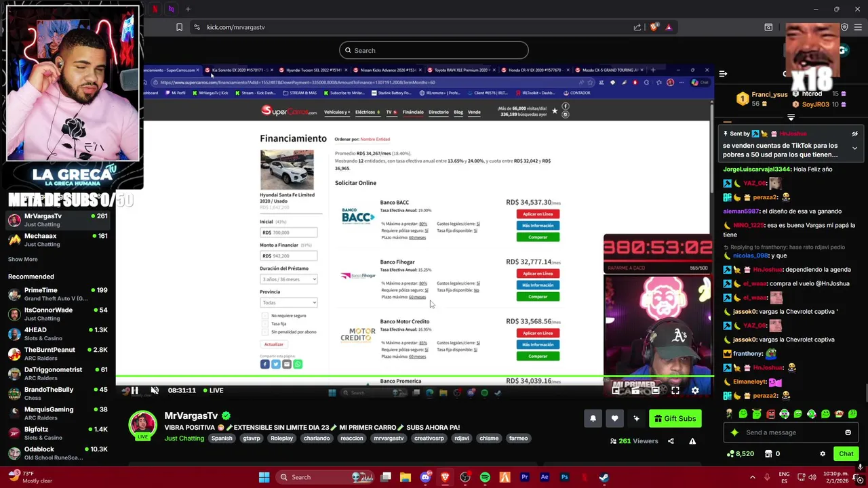Open MrVargasTv profile avatar
Image resolution: width=868 pixels, height=488 pixels.
[x=142, y=426]
